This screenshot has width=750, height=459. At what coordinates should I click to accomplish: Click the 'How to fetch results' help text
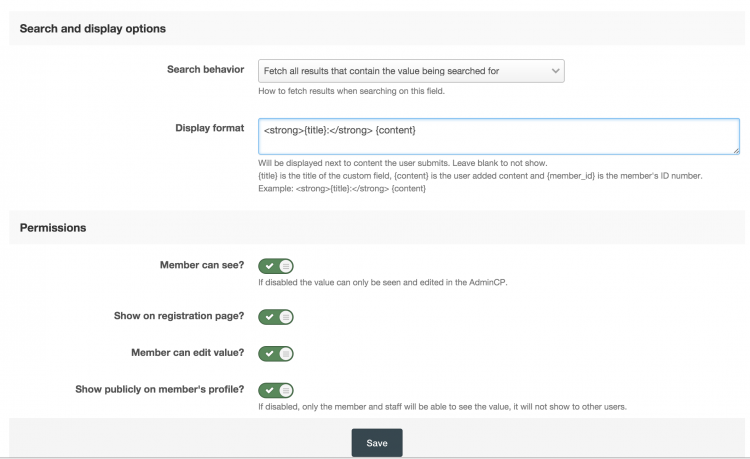point(352,91)
